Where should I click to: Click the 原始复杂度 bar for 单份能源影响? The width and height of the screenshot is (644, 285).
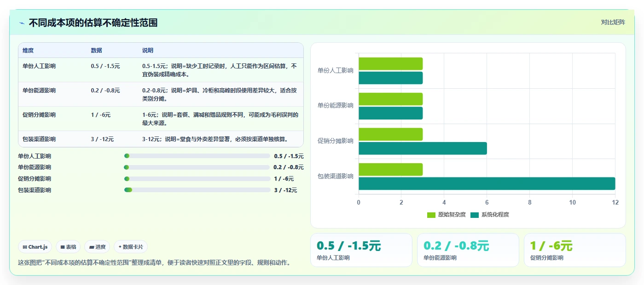(390, 99)
